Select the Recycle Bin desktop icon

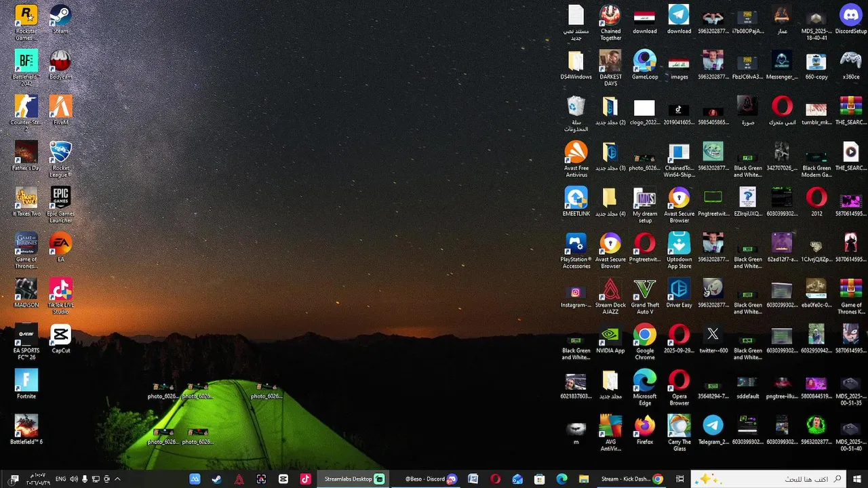[576, 114]
